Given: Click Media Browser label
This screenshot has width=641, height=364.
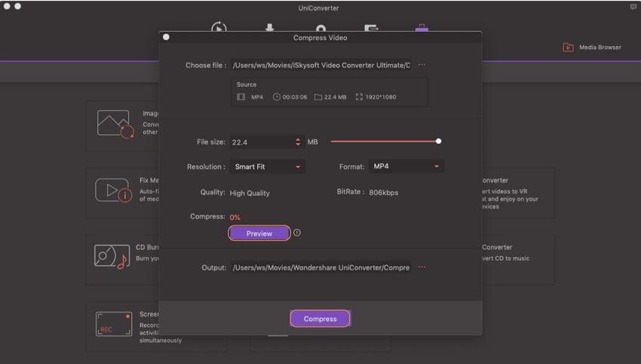Looking at the screenshot, I should tap(600, 47).
